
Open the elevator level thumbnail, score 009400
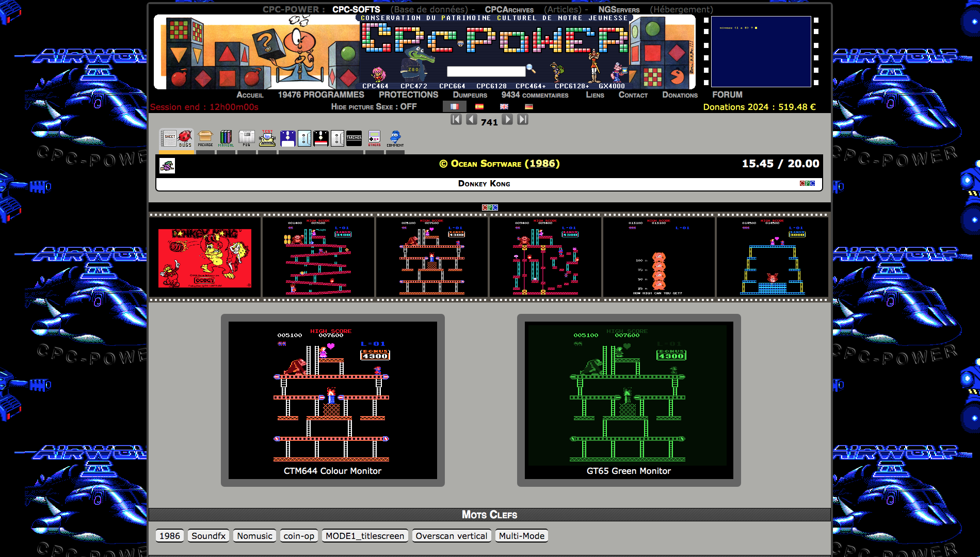[x=545, y=257]
